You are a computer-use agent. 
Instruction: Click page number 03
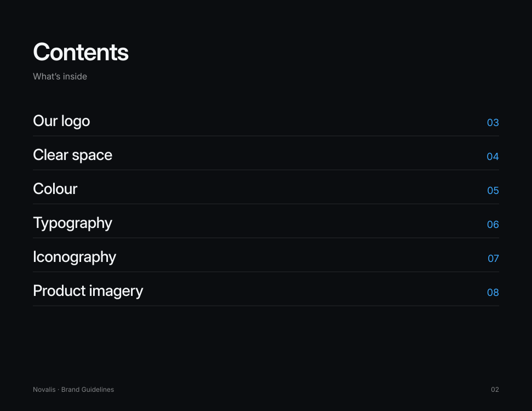pos(493,123)
